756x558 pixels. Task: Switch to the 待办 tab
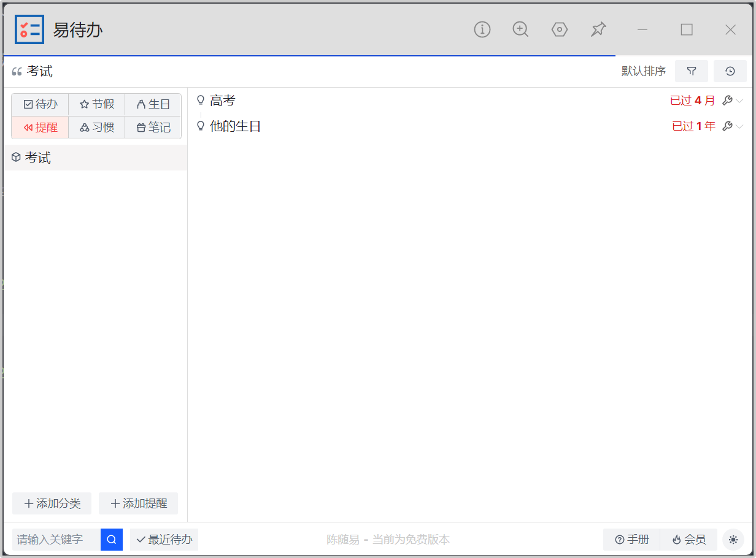[x=40, y=104]
